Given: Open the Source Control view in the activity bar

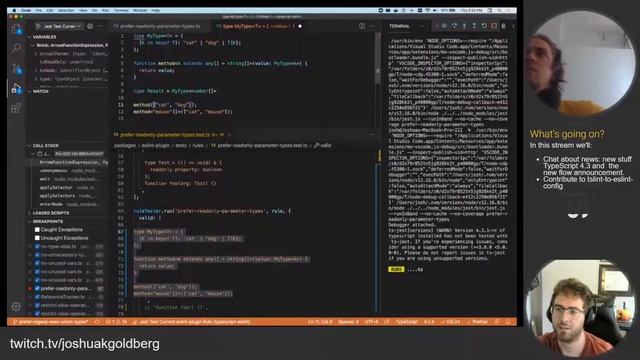Looking at the screenshot, I should click(16, 68).
